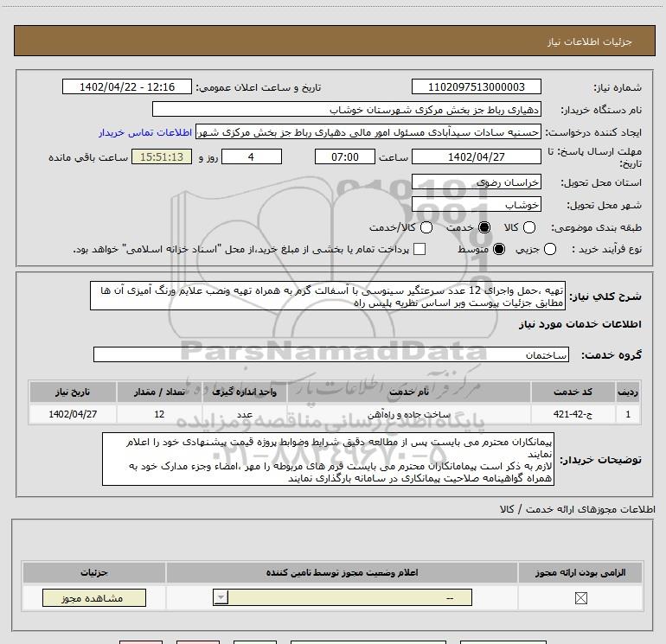This screenshot has width=666, height=644.
Task: Click the unit cell عدد
Action: click(244, 414)
